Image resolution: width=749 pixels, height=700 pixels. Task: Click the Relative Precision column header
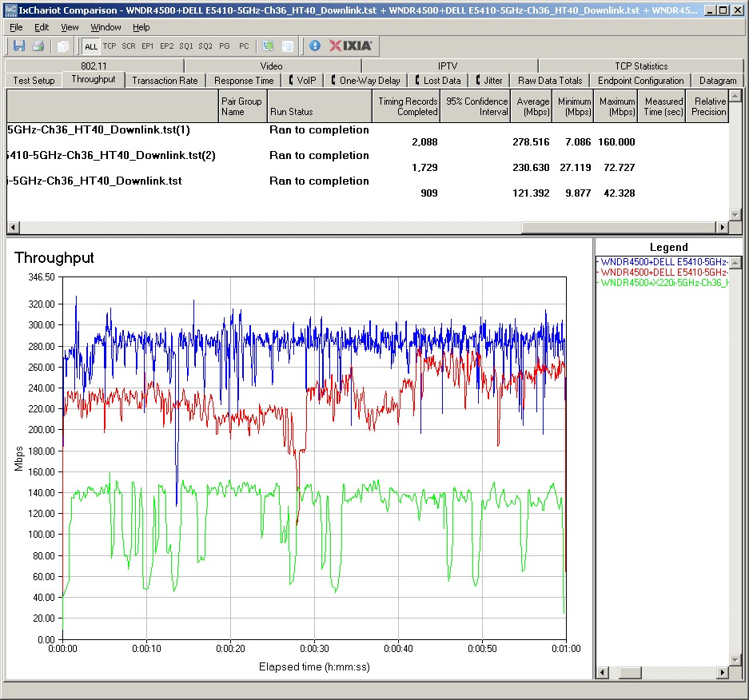pyautogui.click(x=707, y=106)
